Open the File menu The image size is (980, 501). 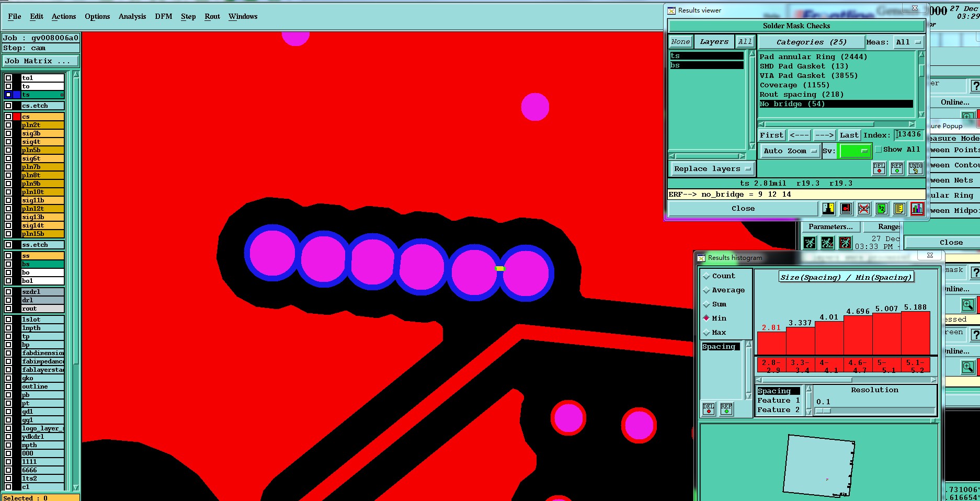(15, 17)
